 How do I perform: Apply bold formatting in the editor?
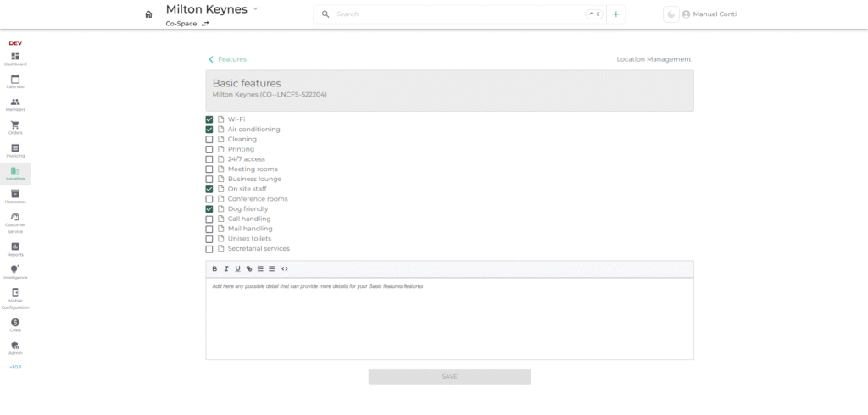[x=214, y=268]
